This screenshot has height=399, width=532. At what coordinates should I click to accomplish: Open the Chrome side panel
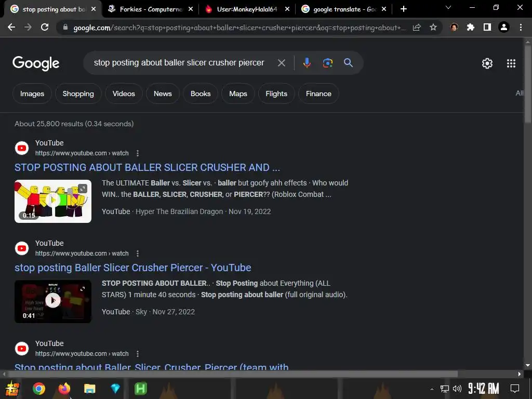tap(487, 27)
